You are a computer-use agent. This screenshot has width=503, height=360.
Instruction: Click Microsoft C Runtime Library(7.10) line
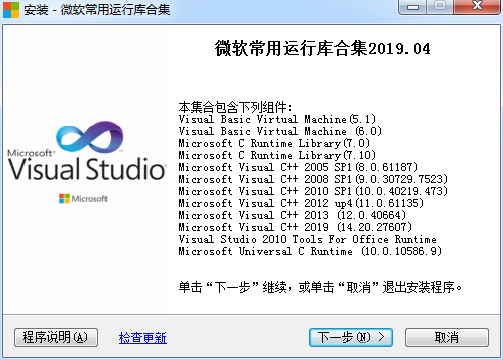click(x=277, y=155)
